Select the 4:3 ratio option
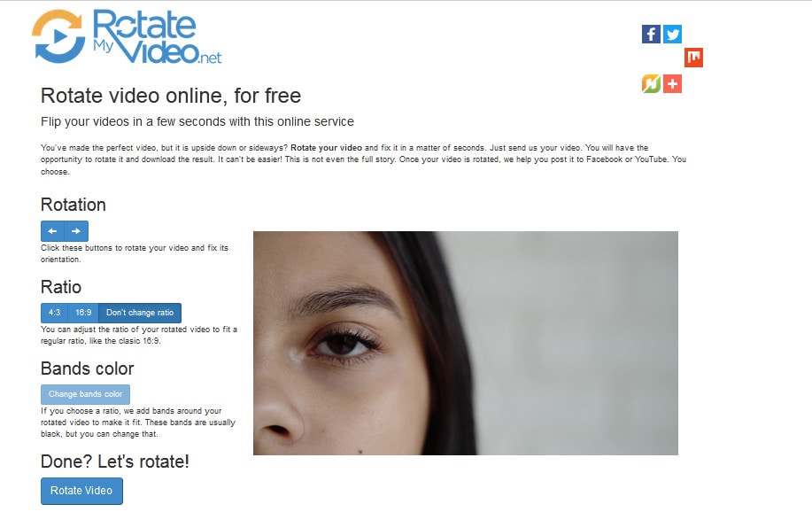The width and height of the screenshot is (812, 512). [x=54, y=313]
